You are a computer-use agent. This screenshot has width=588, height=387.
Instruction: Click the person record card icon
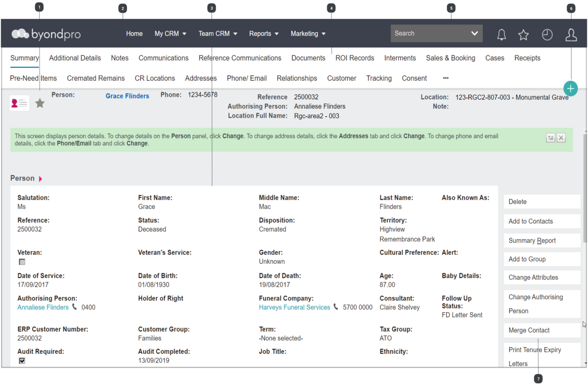click(19, 103)
